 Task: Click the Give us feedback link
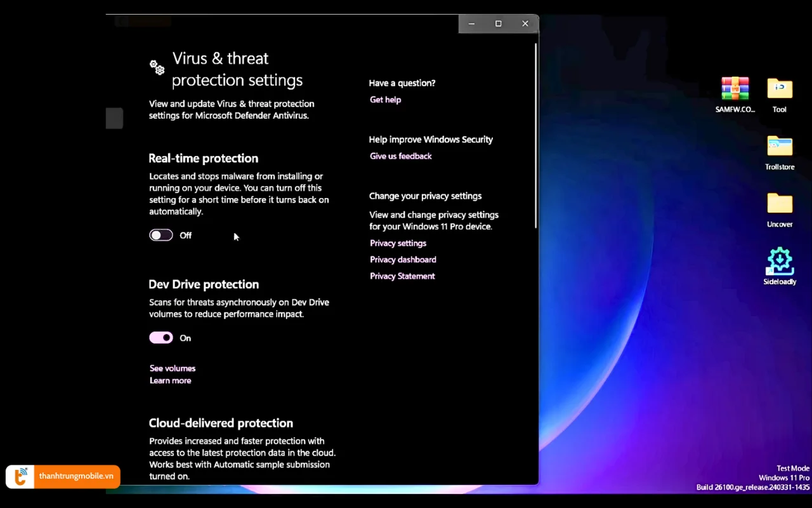[x=400, y=156]
